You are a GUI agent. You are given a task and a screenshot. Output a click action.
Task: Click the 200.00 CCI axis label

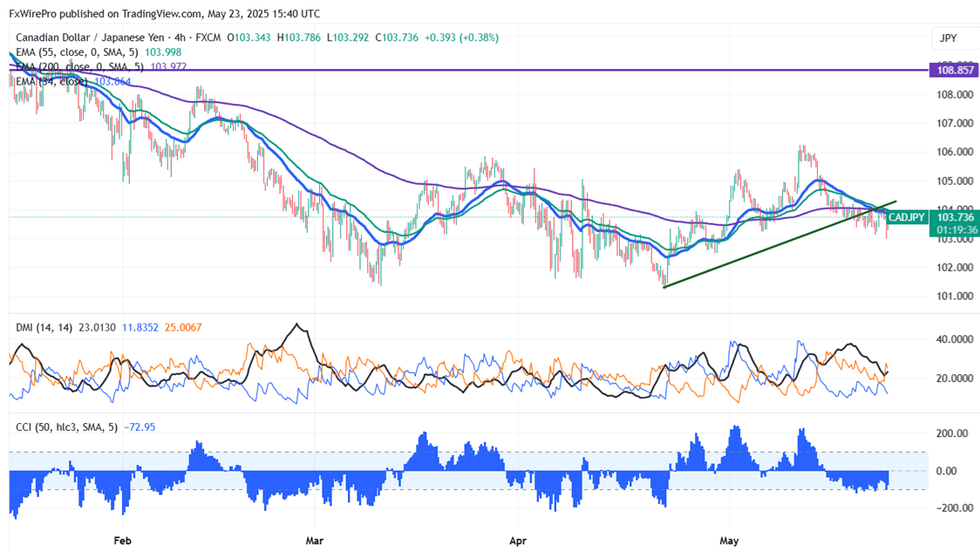[x=951, y=433]
